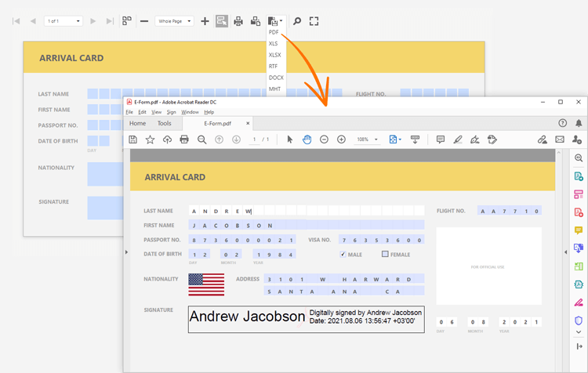Image resolution: width=588 pixels, height=373 pixels.
Task: Click the Acrobat notifications bell icon
Action: (x=579, y=123)
